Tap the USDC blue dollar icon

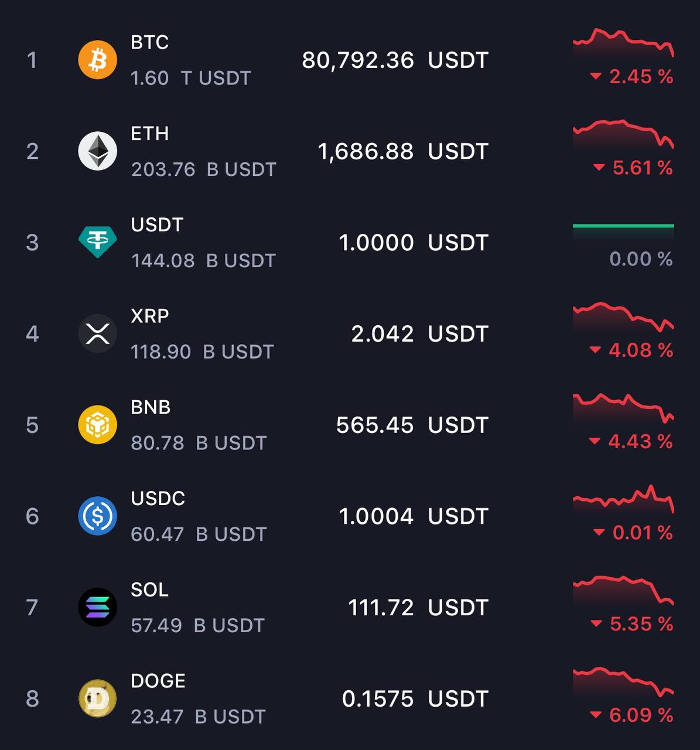point(98,516)
